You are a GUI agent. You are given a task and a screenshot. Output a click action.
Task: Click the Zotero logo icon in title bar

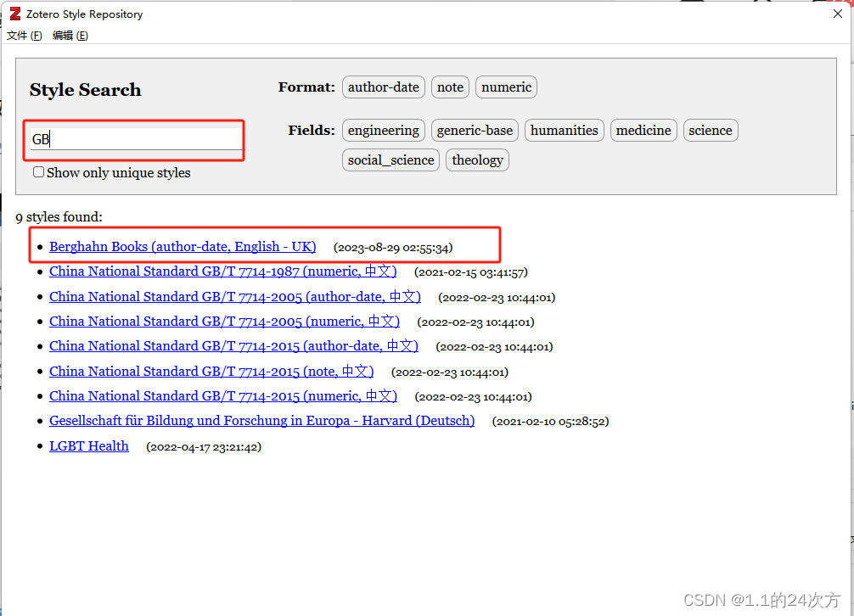click(x=15, y=14)
